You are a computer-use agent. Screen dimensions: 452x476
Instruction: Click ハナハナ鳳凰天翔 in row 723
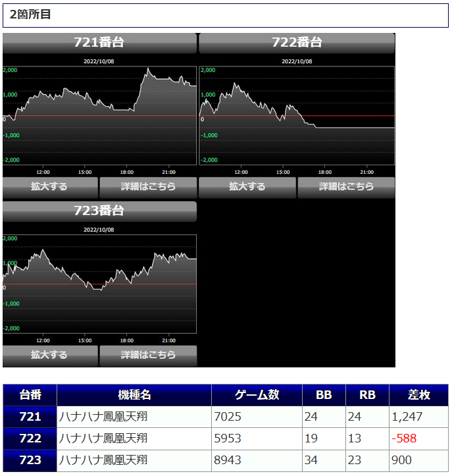pos(103,460)
